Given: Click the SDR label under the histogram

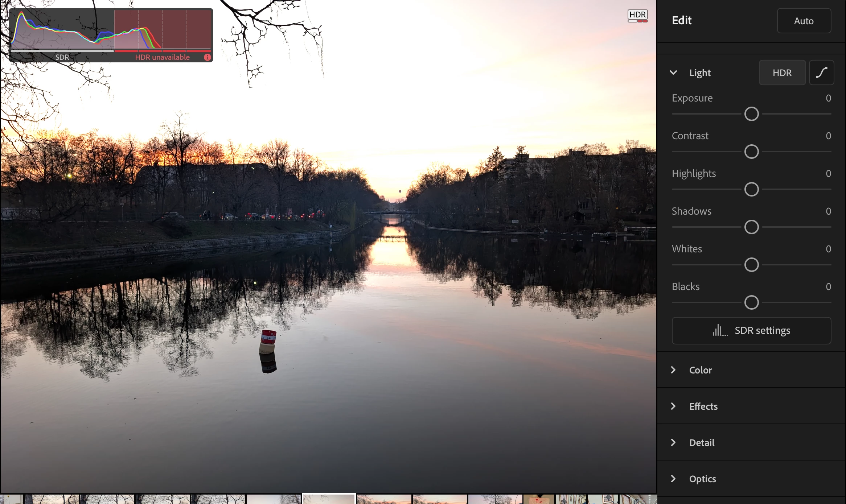Looking at the screenshot, I should click(62, 57).
